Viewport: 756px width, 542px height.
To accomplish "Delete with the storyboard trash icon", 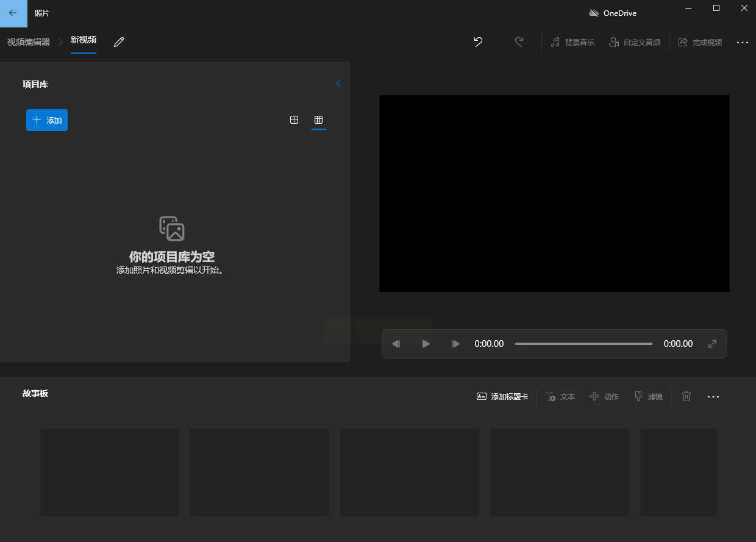I will [686, 396].
